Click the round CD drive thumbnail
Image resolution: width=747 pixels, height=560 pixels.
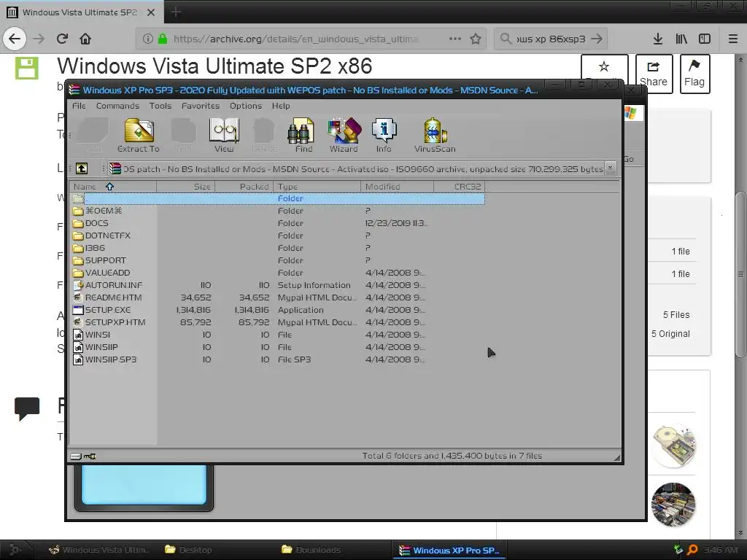(x=673, y=446)
